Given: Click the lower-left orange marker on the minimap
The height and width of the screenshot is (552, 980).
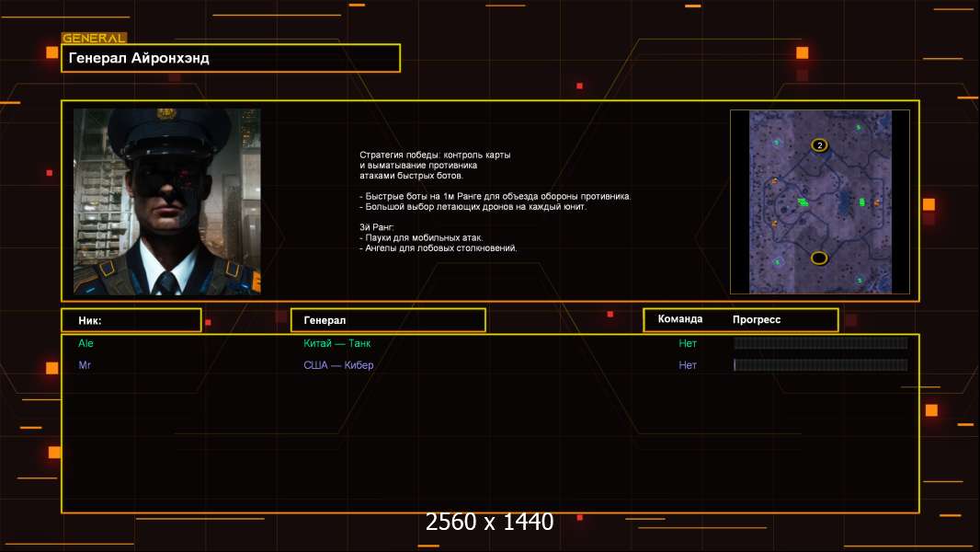Looking at the screenshot, I should click(x=774, y=224).
